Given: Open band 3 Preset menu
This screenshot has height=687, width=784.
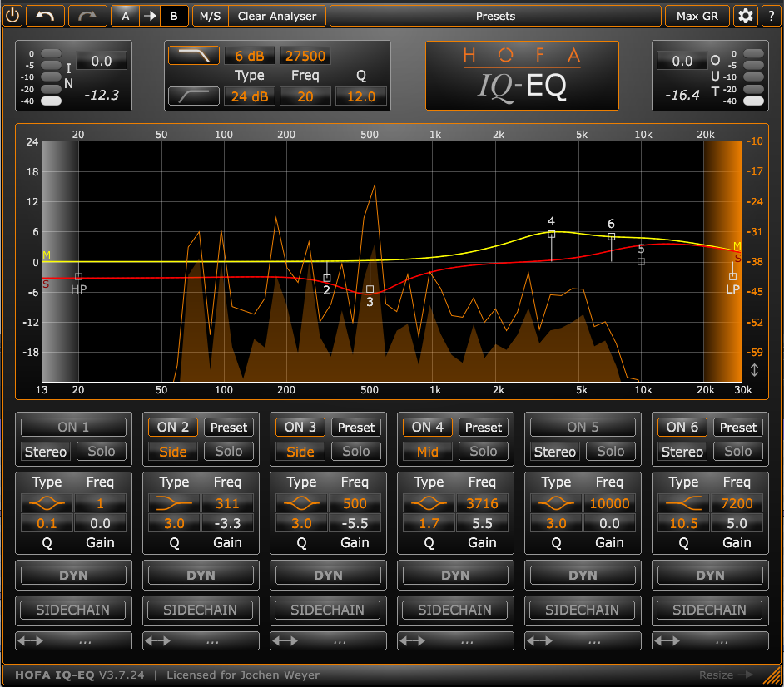Looking at the screenshot, I should [x=356, y=428].
